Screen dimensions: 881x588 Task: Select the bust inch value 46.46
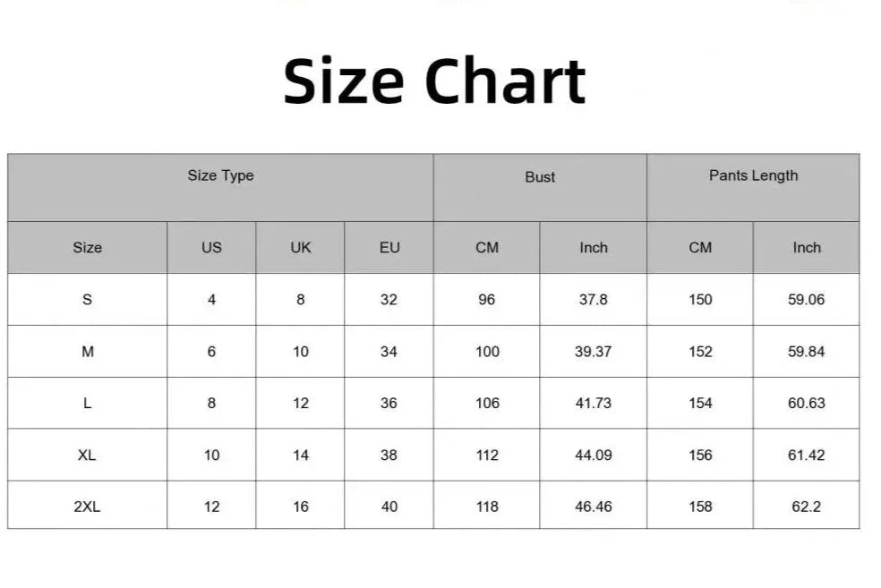(x=593, y=507)
